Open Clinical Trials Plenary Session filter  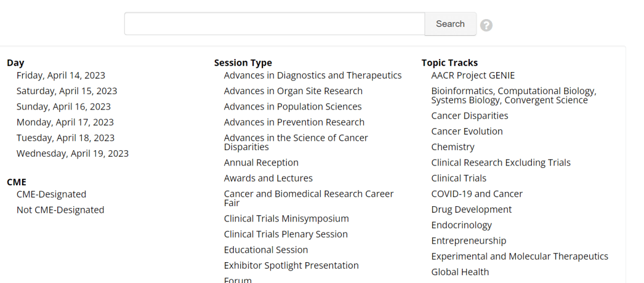click(x=286, y=234)
